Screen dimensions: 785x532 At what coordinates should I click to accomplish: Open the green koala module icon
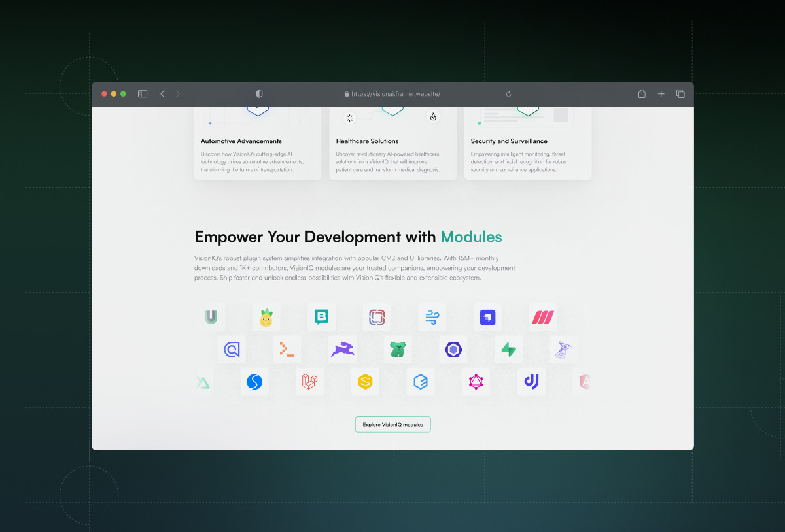point(398,350)
